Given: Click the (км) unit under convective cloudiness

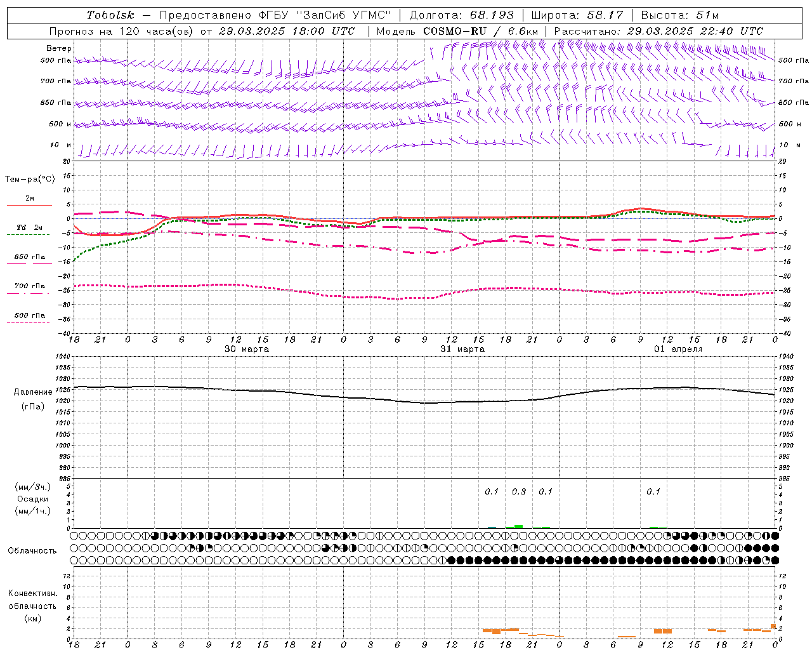Looking at the screenshot, I should tap(32, 618).
